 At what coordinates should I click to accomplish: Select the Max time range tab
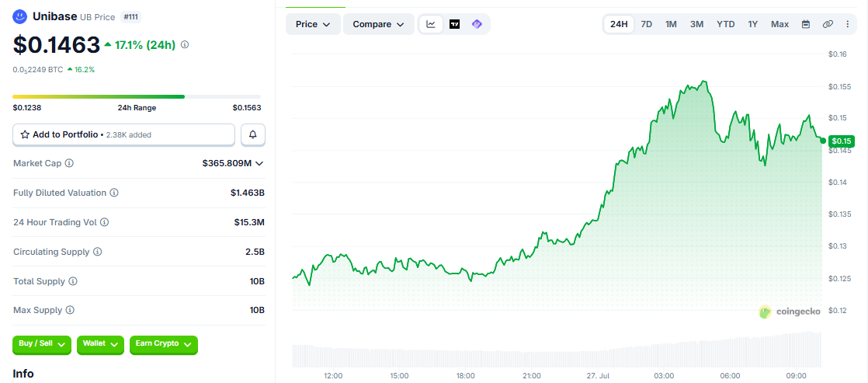point(780,24)
